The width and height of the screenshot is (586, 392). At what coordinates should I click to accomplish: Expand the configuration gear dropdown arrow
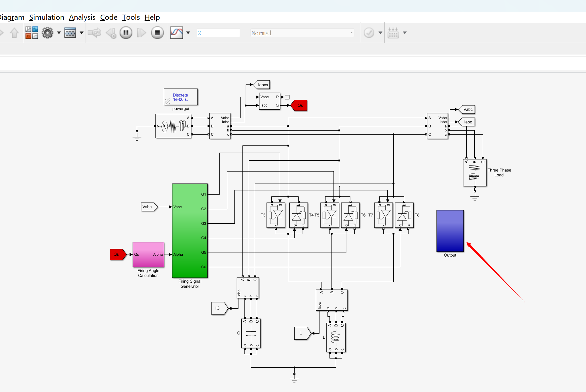[59, 33]
